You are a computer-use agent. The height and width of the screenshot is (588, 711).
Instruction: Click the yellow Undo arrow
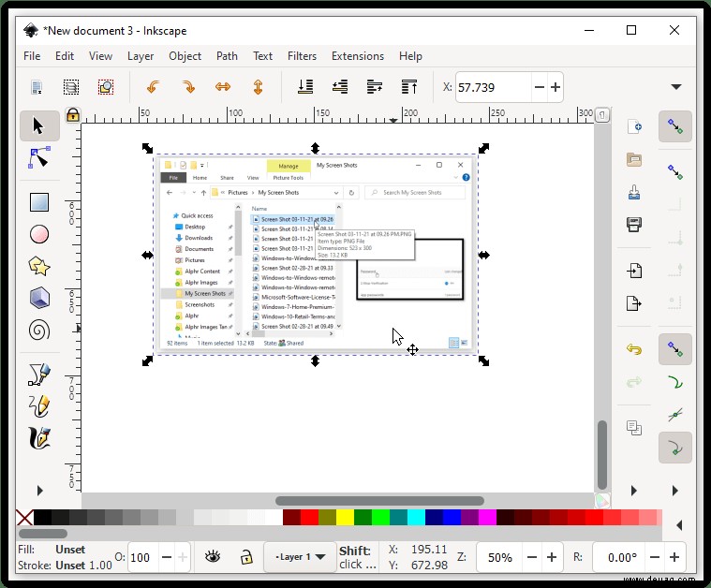[x=634, y=349]
